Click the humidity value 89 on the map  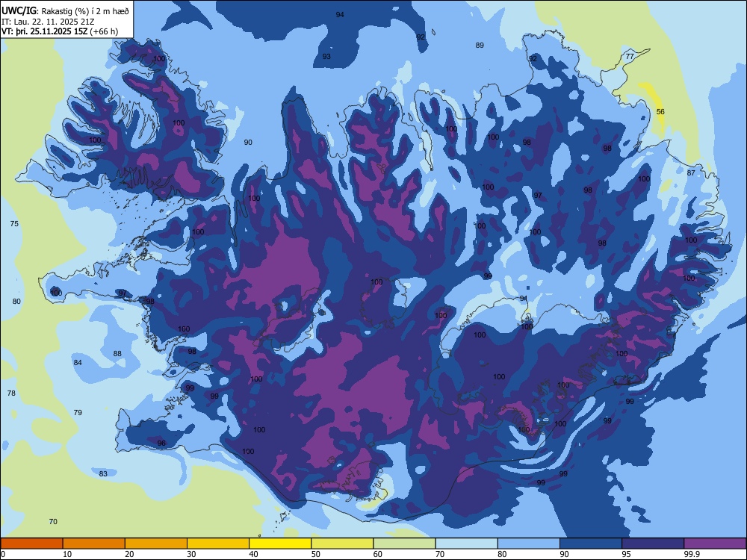[x=480, y=46]
